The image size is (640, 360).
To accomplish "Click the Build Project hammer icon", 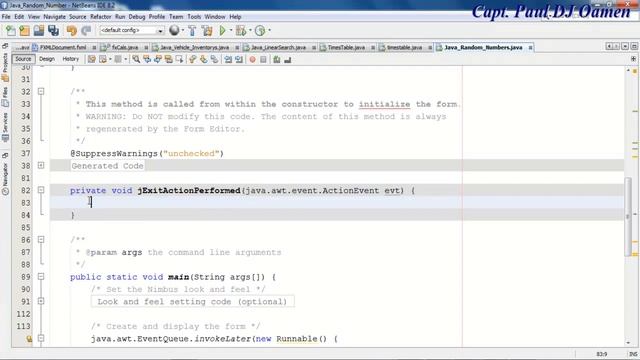I will point(192,31).
